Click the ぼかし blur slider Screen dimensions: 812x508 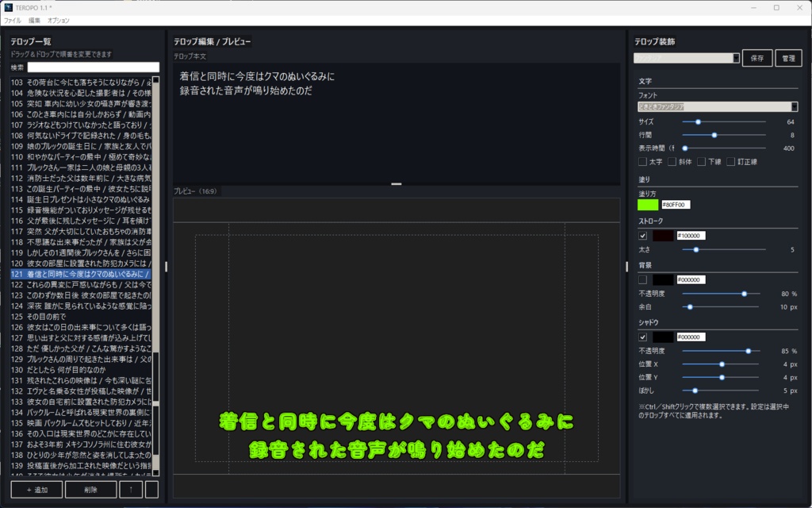(721, 391)
